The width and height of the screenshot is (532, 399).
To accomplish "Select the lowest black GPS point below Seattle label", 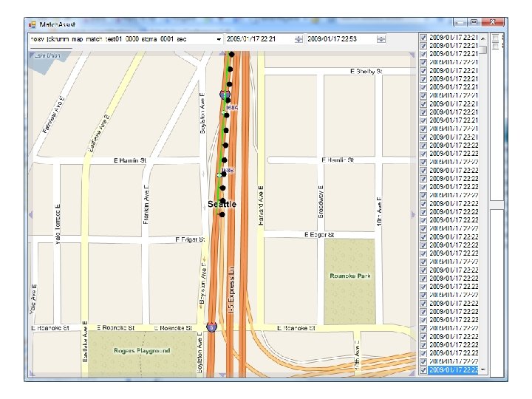I will (222, 214).
